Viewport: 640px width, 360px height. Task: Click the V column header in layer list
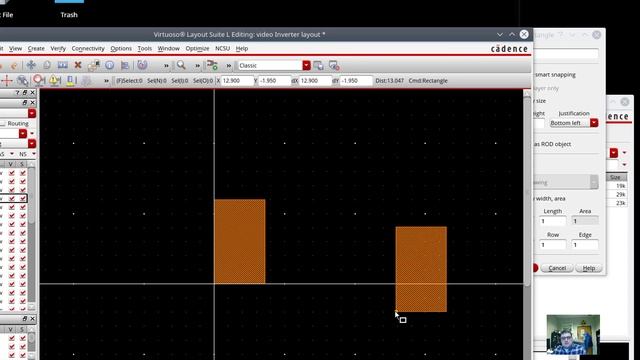(11, 164)
